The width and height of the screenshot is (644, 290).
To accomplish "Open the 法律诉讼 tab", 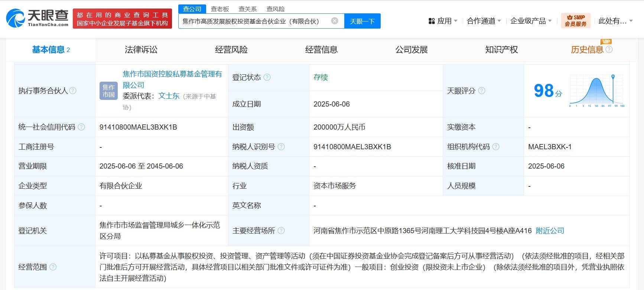I will (x=141, y=49).
